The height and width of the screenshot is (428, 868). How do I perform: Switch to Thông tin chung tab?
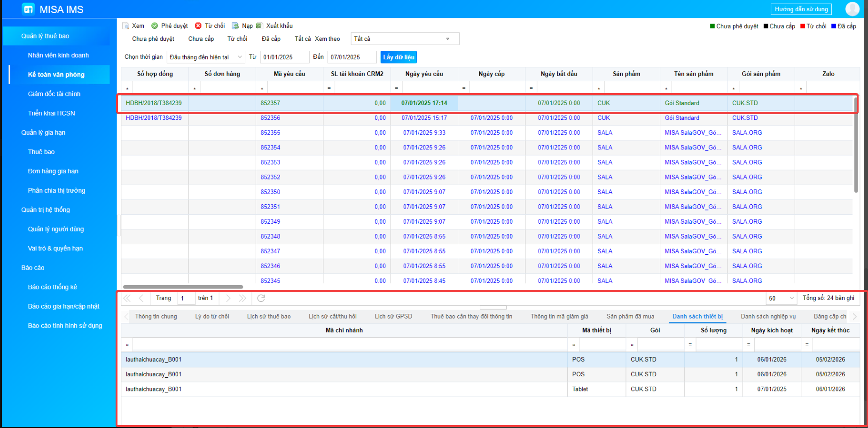point(156,317)
